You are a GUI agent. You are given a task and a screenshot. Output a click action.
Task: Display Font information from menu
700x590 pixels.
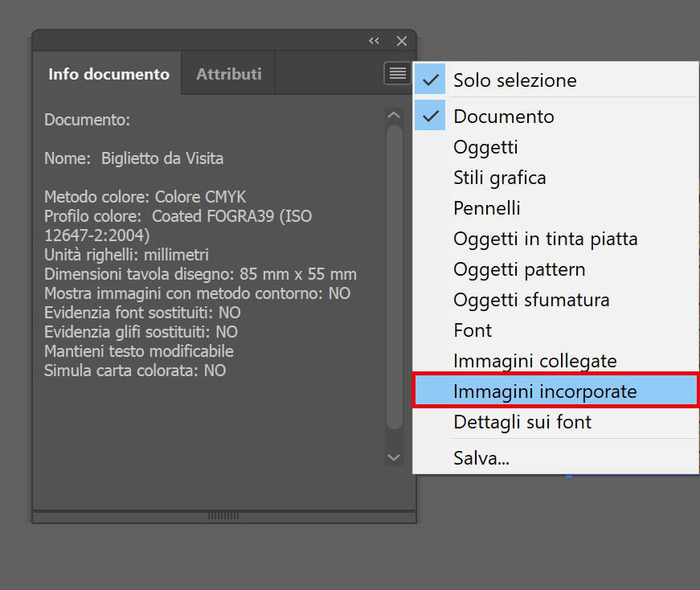[473, 330]
